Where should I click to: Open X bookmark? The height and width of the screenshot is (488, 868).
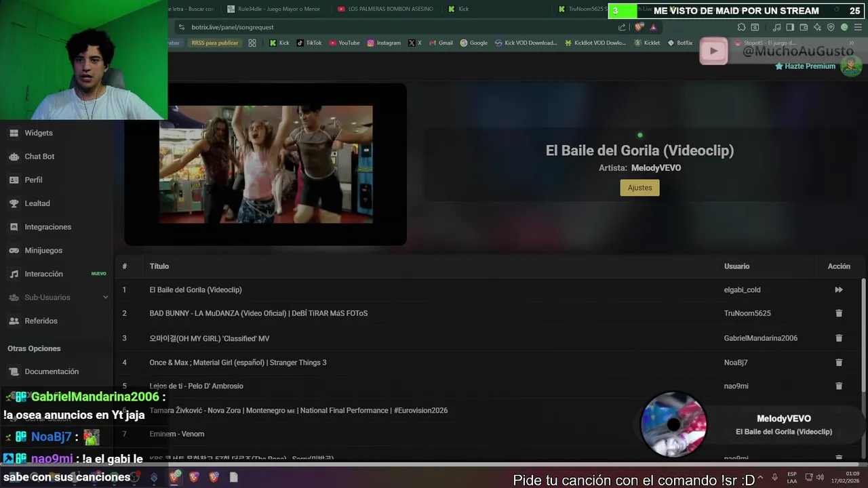(415, 43)
